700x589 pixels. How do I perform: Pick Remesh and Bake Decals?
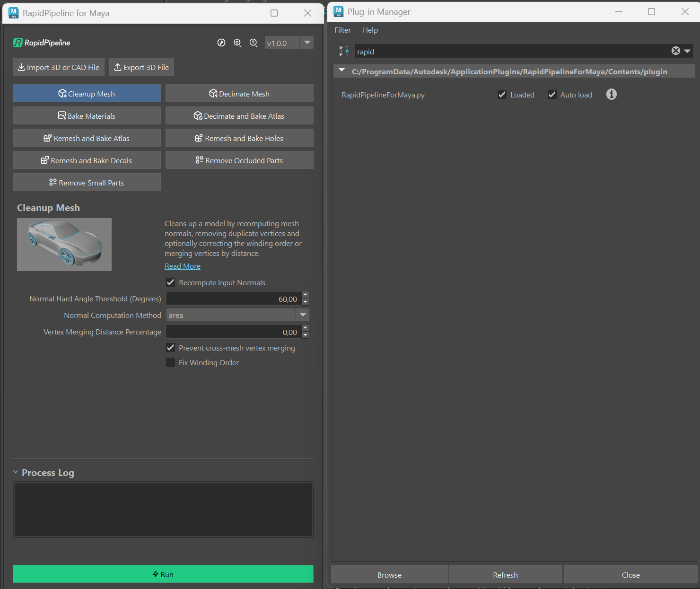point(87,160)
